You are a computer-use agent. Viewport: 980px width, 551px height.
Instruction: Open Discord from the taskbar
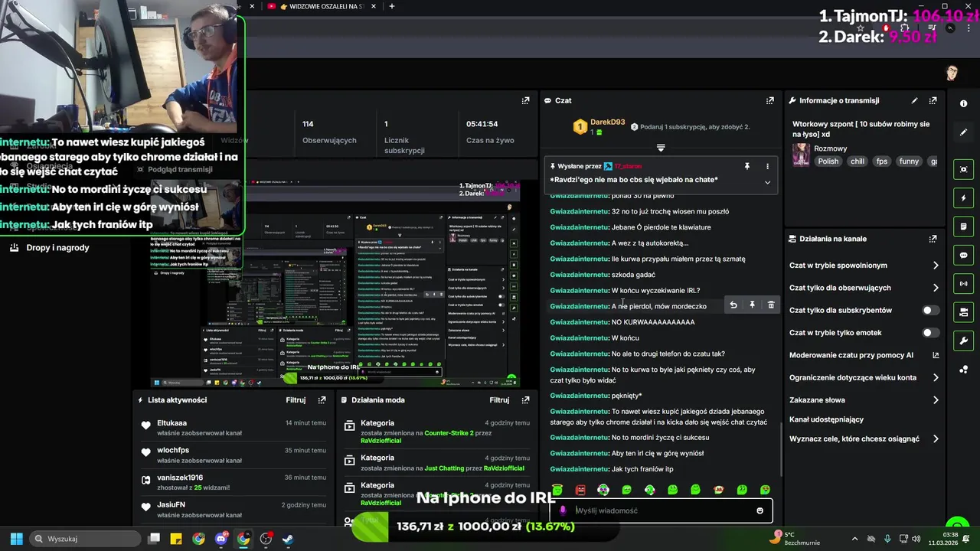(x=221, y=539)
